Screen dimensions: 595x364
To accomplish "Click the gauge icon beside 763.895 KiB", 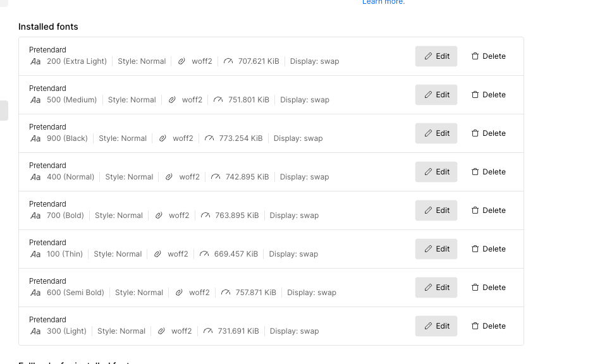I will (205, 215).
